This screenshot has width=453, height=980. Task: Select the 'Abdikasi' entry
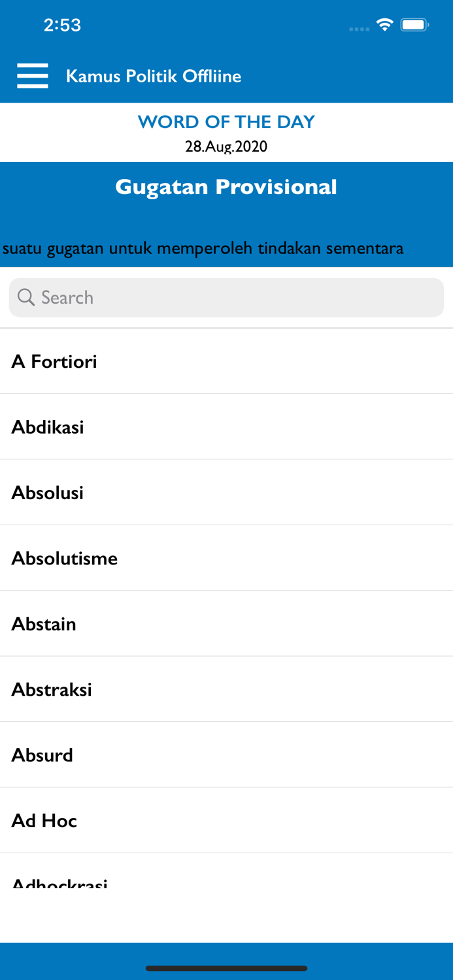click(x=48, y=427)
